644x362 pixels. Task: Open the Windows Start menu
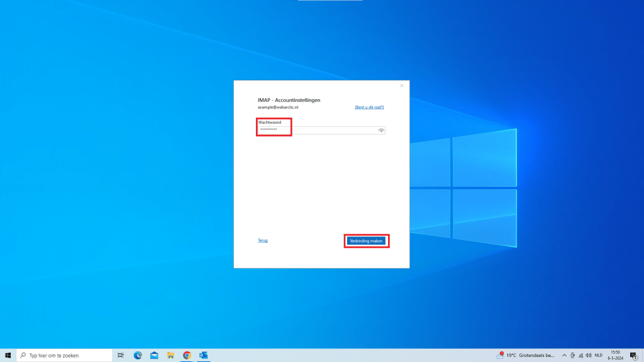8,355
